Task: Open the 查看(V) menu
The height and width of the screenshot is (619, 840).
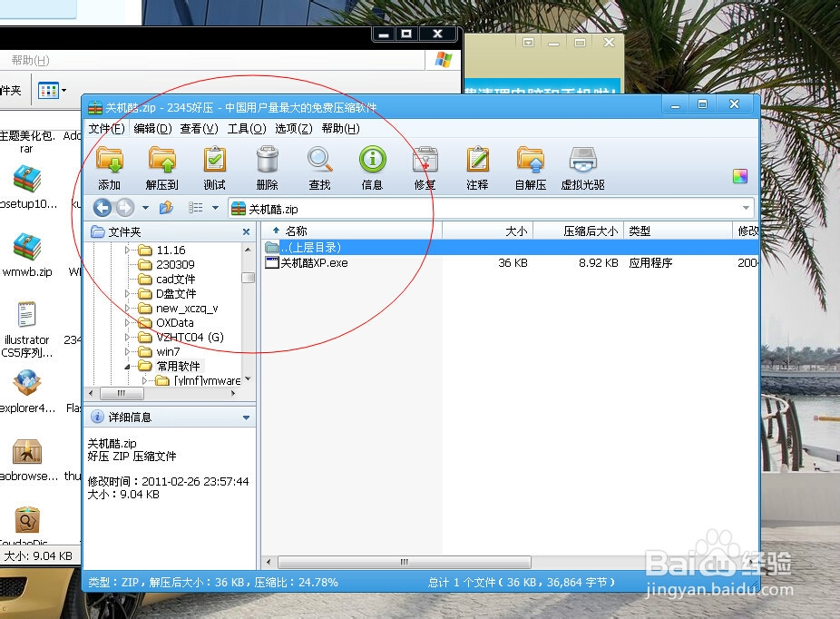Action: click(200, 129)
